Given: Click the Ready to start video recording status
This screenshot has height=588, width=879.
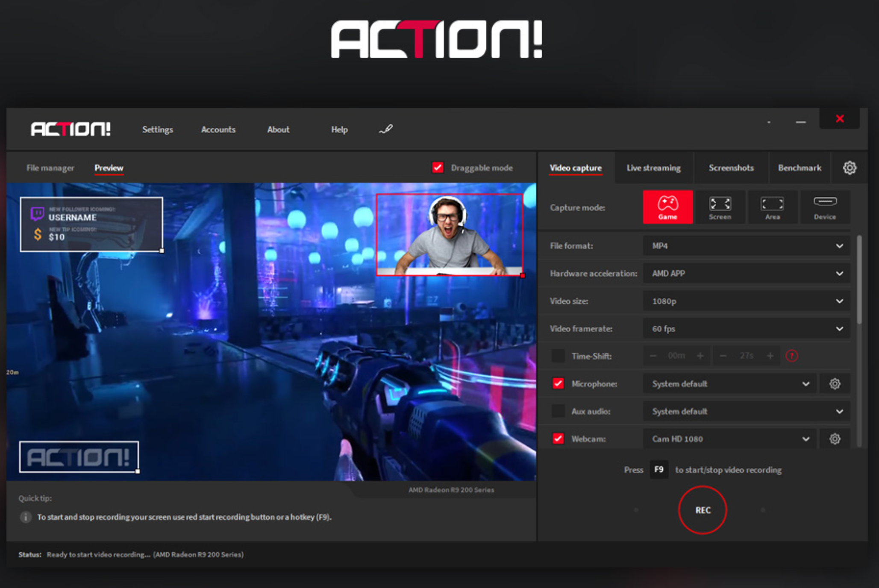Looking at the screenshot, I should (145, 554).
